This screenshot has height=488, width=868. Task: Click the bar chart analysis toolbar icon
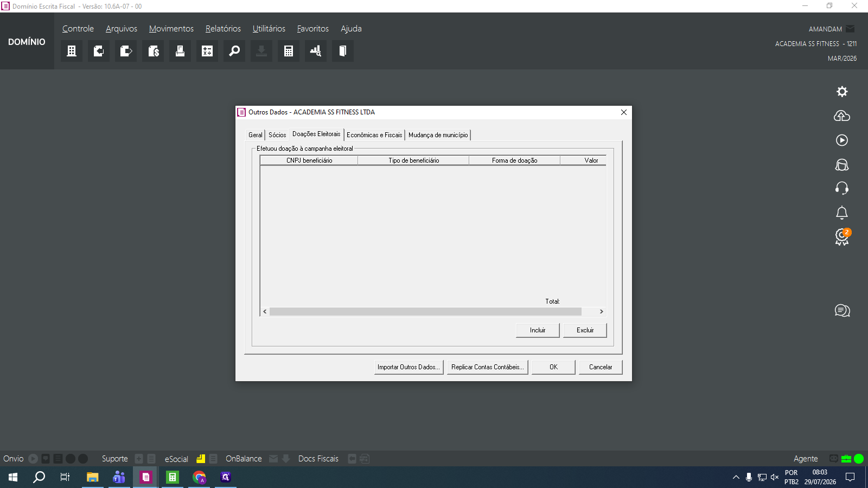point(316,51)
